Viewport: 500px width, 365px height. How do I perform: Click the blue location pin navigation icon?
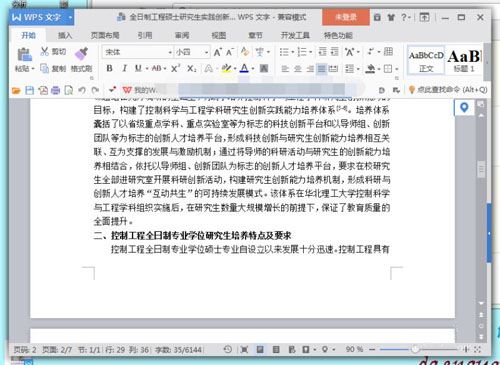[464, 108]
